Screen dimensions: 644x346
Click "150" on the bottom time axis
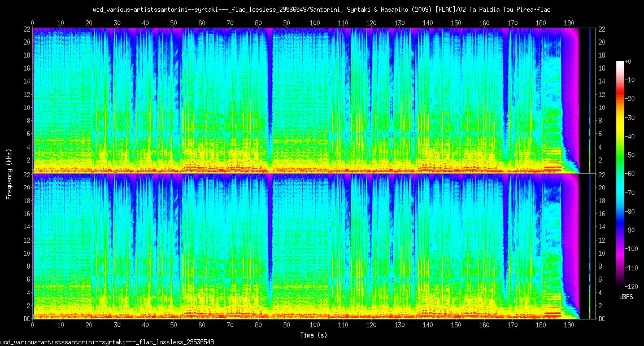point(456,325)
